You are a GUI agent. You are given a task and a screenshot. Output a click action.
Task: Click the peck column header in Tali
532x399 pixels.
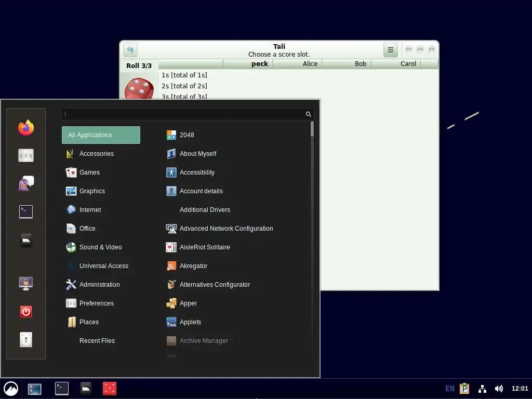(x=248, y=64)
